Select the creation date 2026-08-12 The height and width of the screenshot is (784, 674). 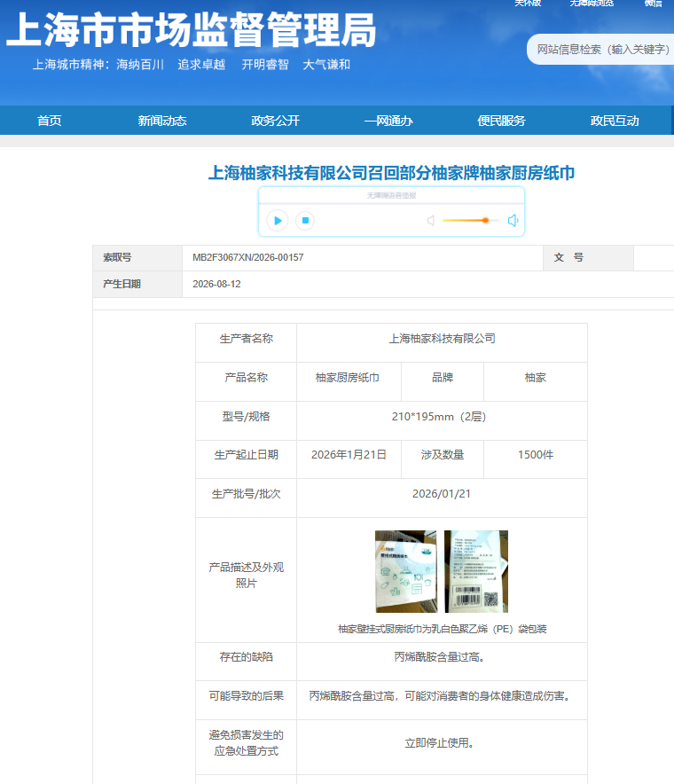click(216, 284)
